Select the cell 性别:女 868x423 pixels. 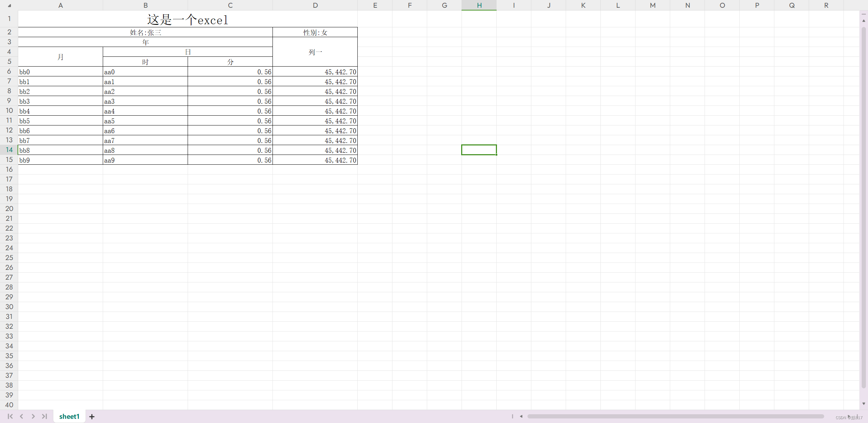[315, 32]
